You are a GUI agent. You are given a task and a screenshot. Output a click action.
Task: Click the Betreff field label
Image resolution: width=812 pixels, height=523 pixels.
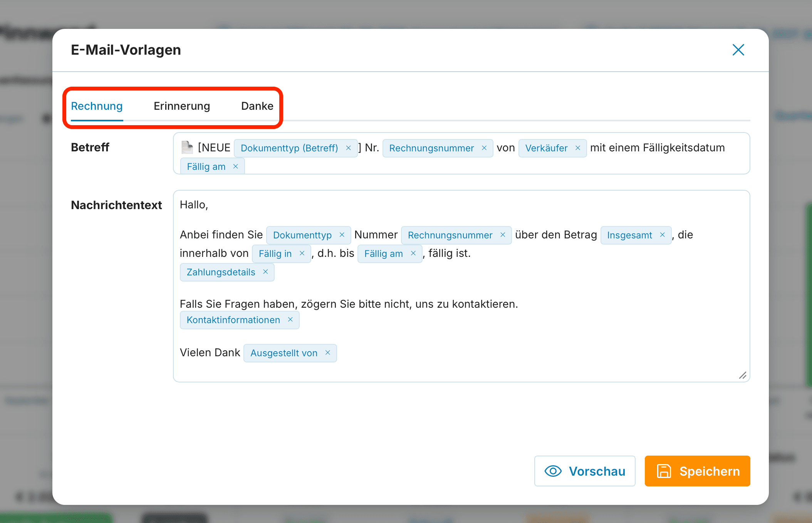pyautogui.click(x=90, y=147)
